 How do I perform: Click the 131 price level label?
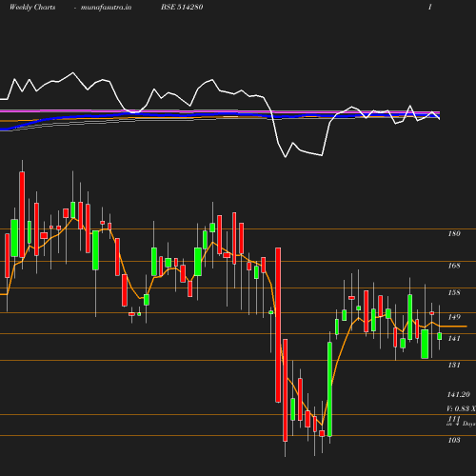454,365
